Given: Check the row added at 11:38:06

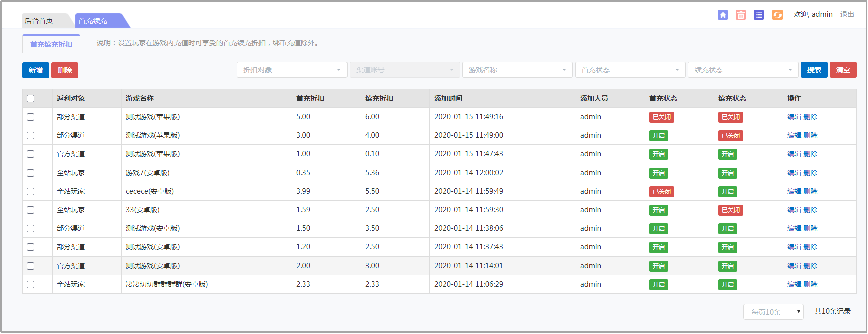Looking at the screenshot, I should click(x=31, y=229).
